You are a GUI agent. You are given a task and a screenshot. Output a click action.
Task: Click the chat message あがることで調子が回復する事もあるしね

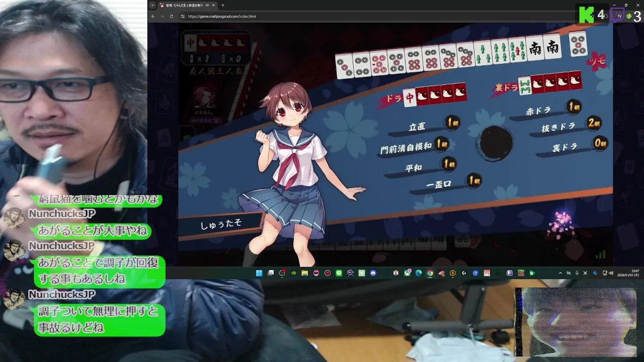tap(100, 271)
